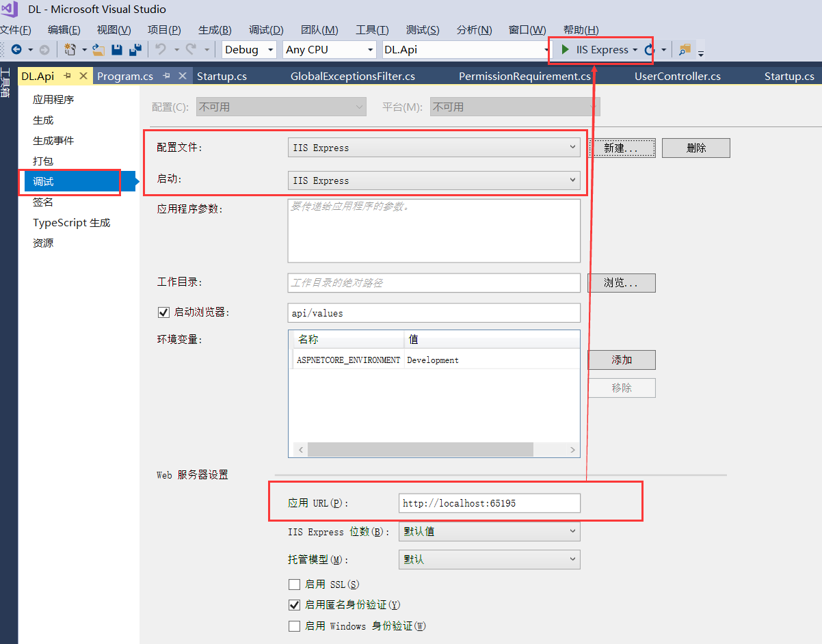Image resolution: width=822 pixels, height=644 pixels.
Task: Open the 调试(D) menu
Action: coord(266,29)
